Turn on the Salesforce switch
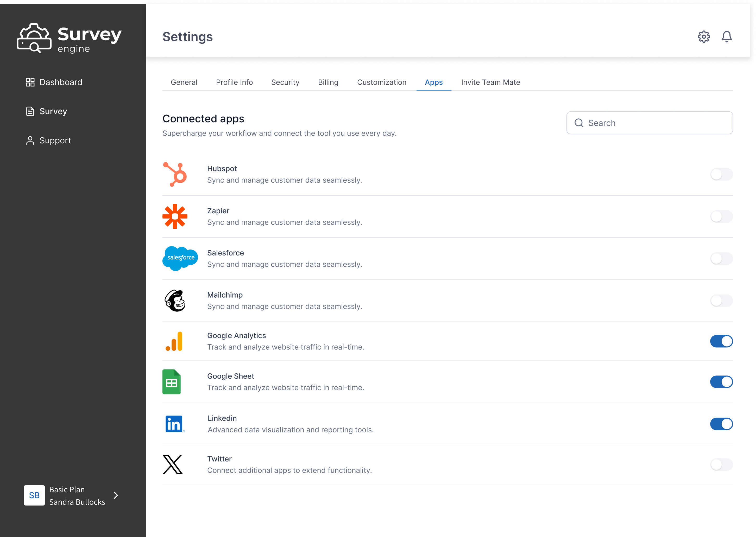This screenshot has height=537, width=756. tap(721, 258)
